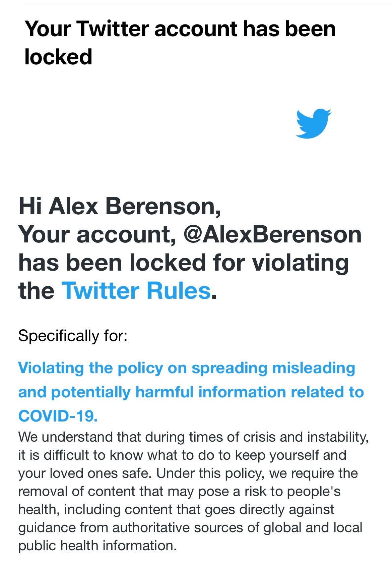Click the "Specifically for:" label
Image resolution: width=392 pixels, height=561 pixels.
pos(73,336)
